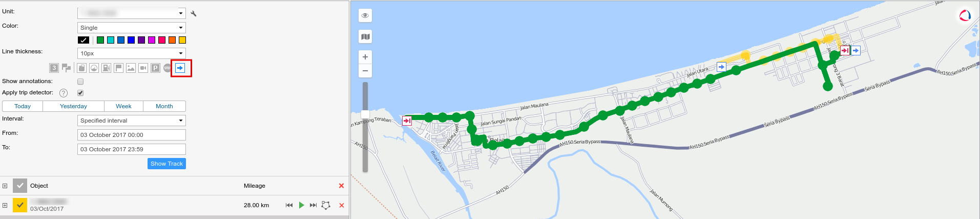
Task: Toggle the fuel filling station markers icon
Action: click(106, 68)
